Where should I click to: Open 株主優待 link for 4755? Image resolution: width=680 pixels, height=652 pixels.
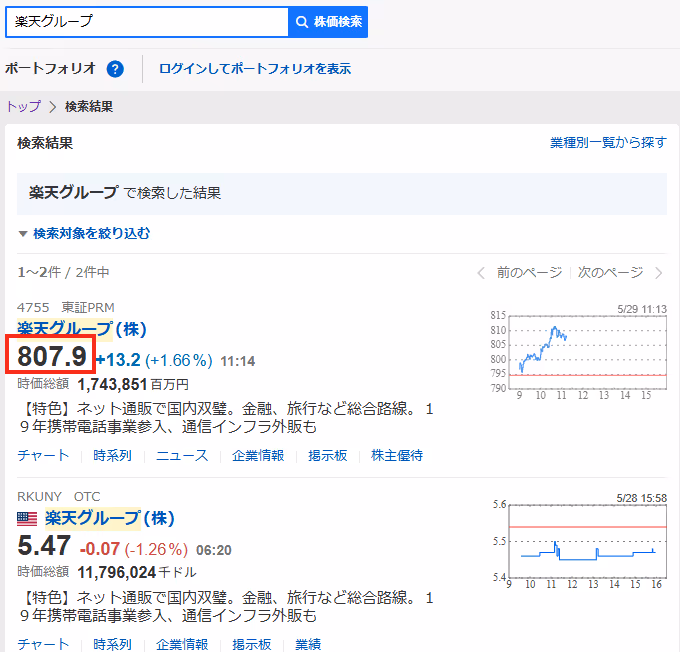tap(397, 455)
